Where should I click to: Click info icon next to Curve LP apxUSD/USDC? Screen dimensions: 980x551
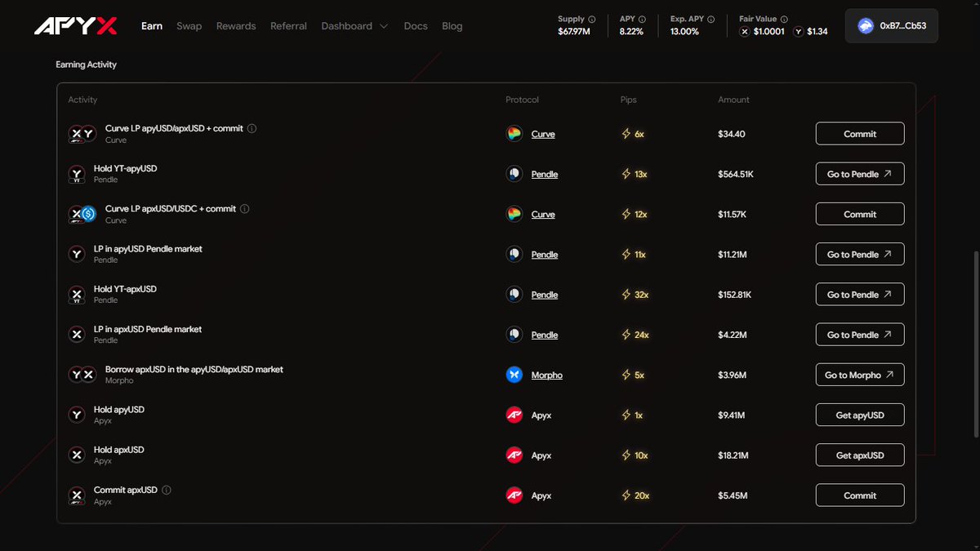(x=245, y=209)
